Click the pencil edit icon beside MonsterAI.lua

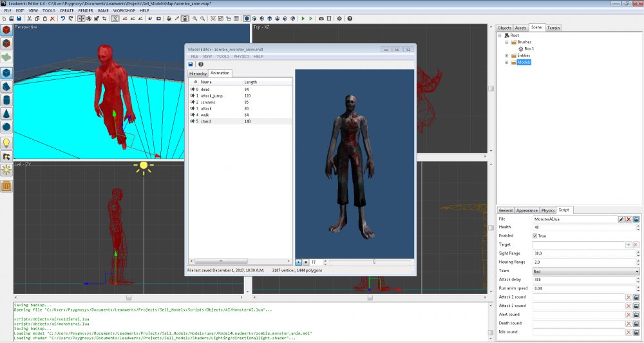coord(621,219)
